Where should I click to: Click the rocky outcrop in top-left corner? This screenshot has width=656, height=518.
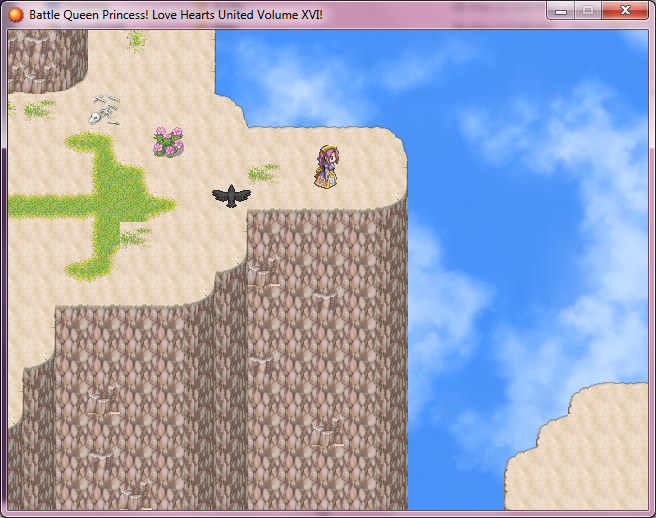pos(45,58)
